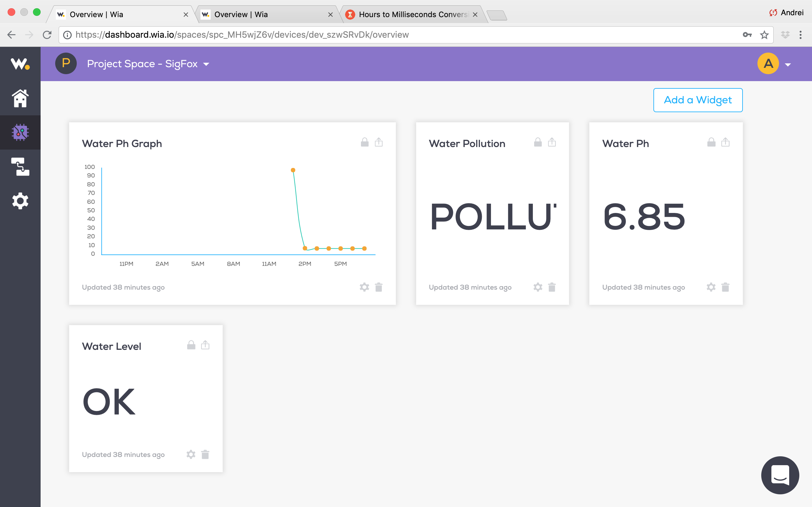Delete the Water Level widget
812x507 pixels.
(205, 454)
